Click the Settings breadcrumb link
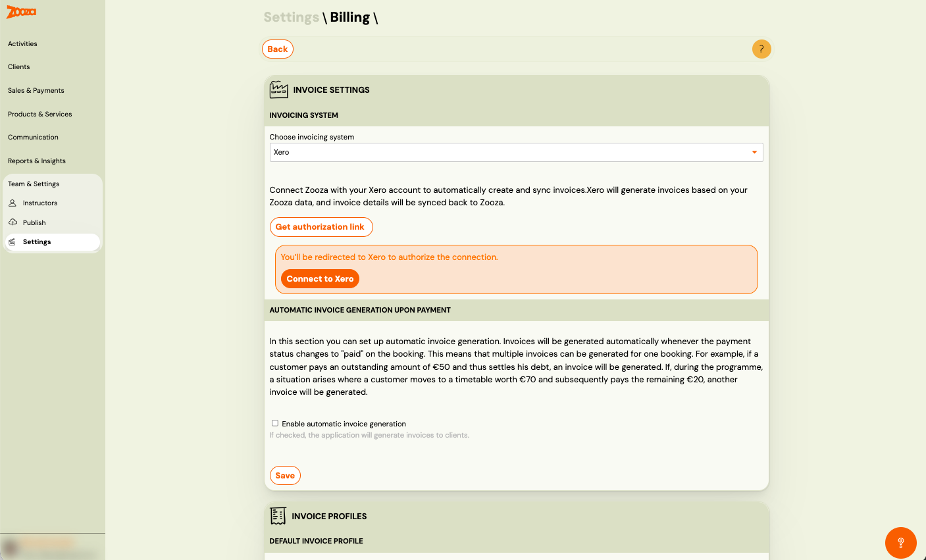The width and height of the screenshot is (926, 560). pos(291,18)
